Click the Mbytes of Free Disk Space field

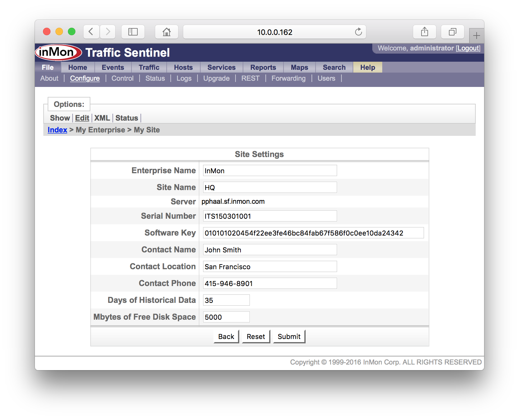226,317
